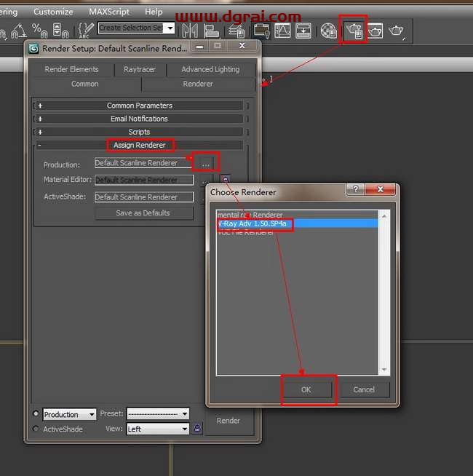This screenshot has height=476, width=473.
Task: Click the renderer list scroll-down arrow
Action: (x=384, y=370)
